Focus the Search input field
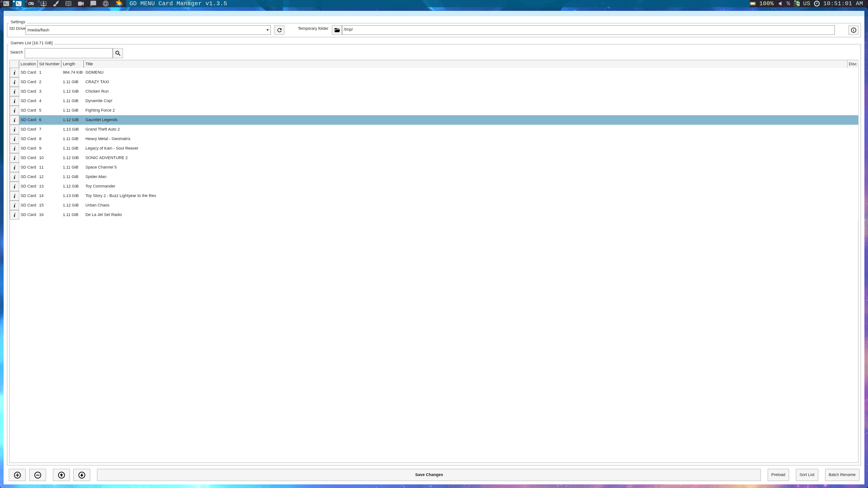Image resolution: width=868 pixels, height=488 pixels. 69,53
